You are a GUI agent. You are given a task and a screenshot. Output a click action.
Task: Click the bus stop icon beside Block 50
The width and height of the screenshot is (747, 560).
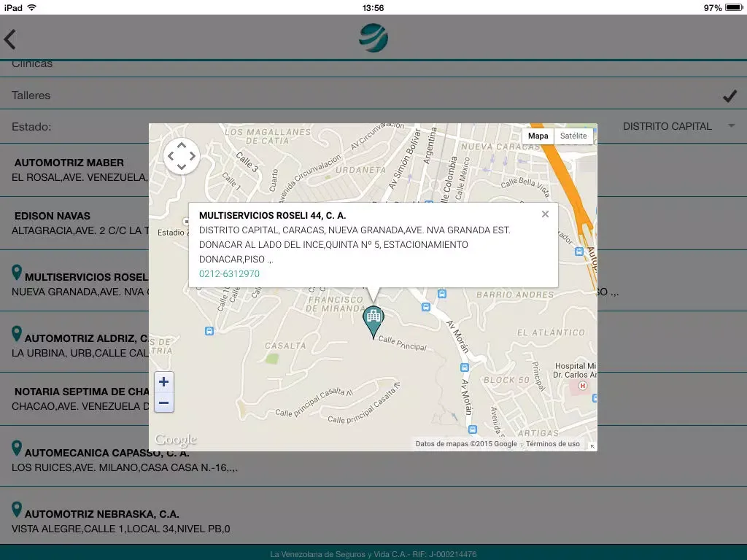(465, 367)
